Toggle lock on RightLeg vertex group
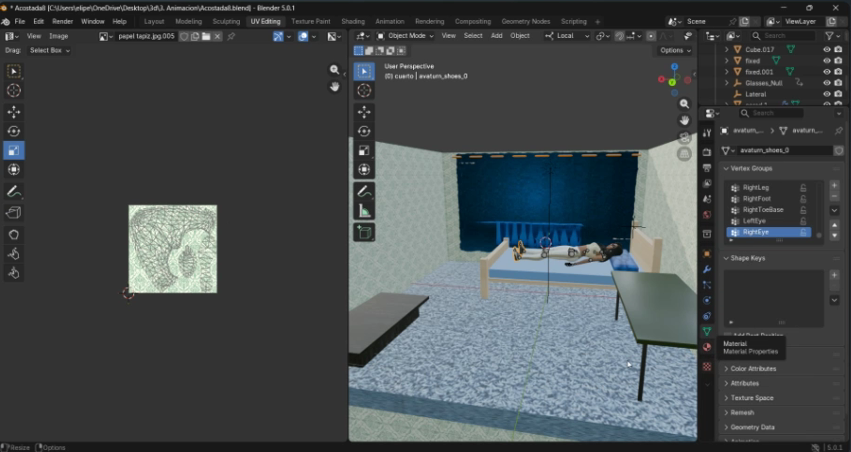 [x=802, y=187]
